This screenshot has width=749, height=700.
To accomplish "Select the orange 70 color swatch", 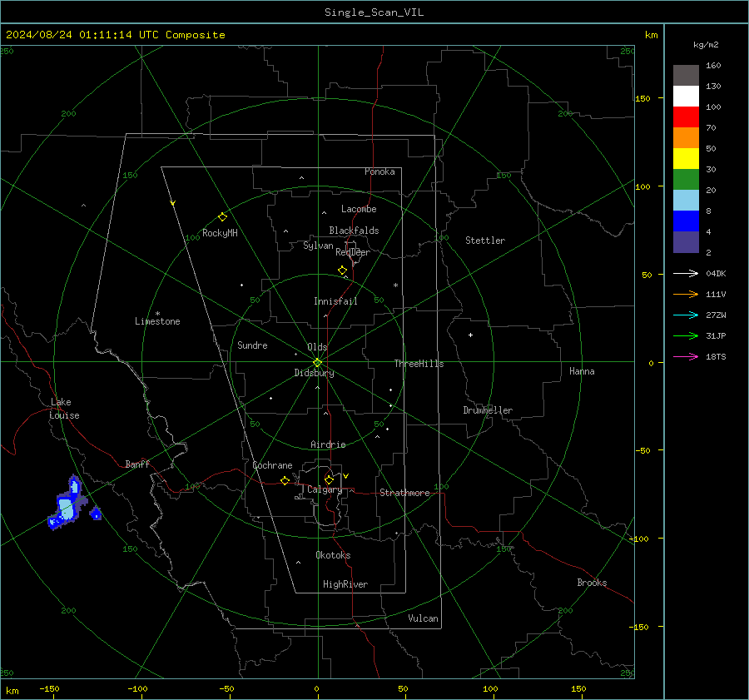I will point(686,138).
